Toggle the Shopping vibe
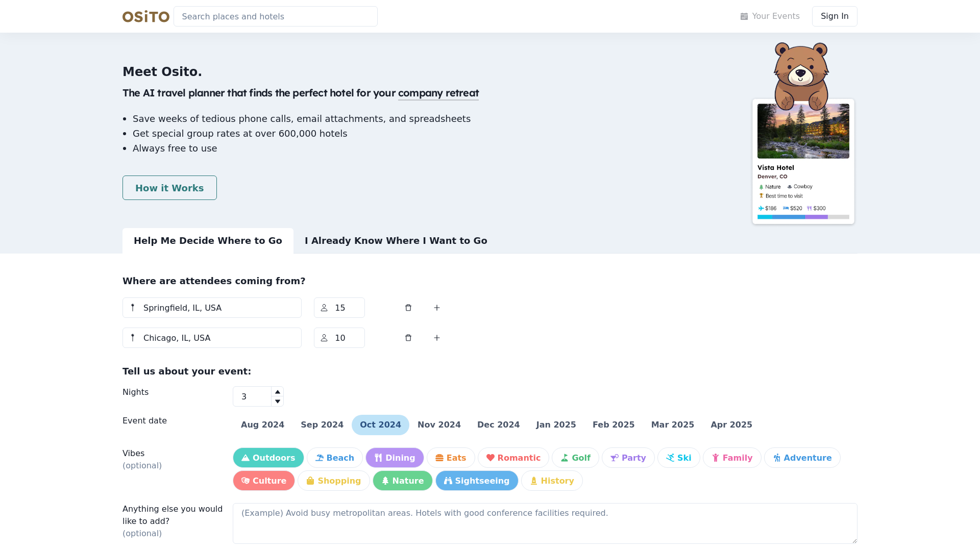The height and width of the screenshot is (551, 980). click(x=334, y=481)
